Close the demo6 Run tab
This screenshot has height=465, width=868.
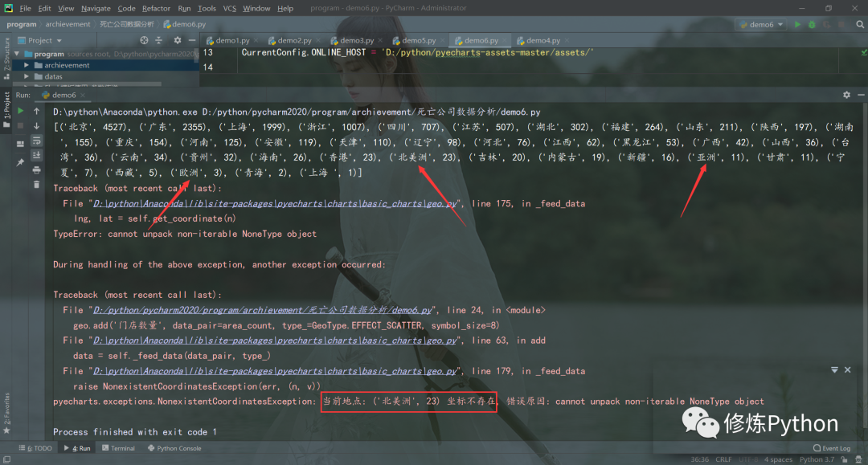point(83,95)
